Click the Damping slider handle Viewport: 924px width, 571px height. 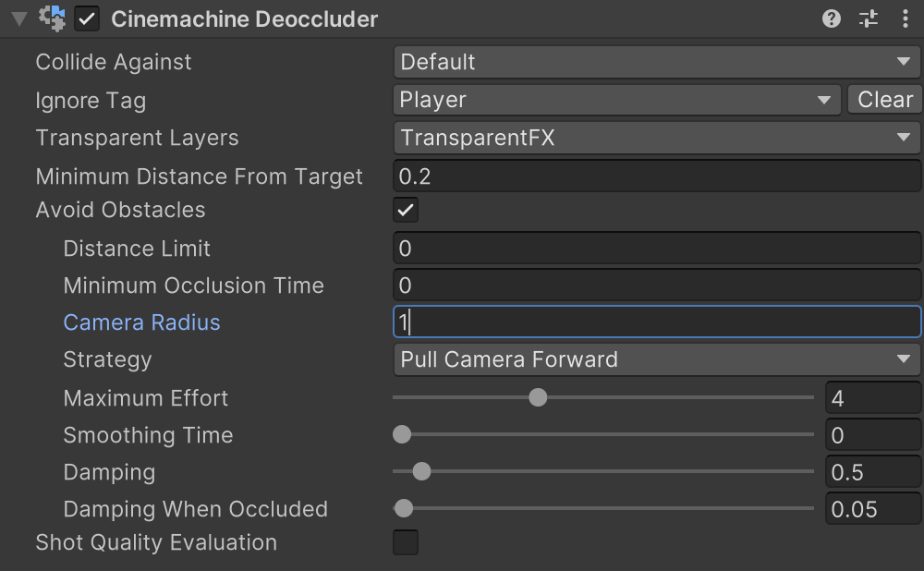pos(421,471)
